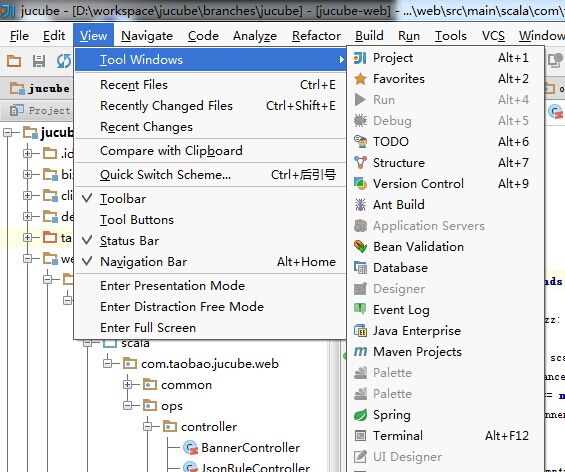The height and width of the screenshot is (472, 565).
Task: Collapse the com.taobao.jucube.web package node
Action: coord(107,364)
